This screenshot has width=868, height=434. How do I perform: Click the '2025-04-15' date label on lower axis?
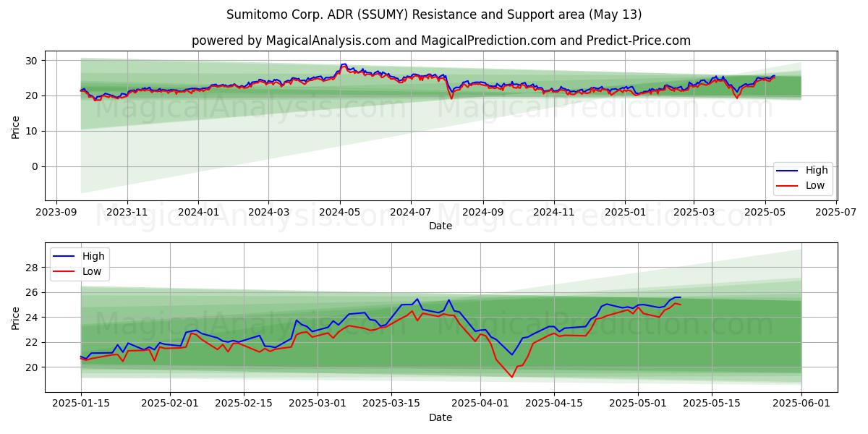point(554,404)
